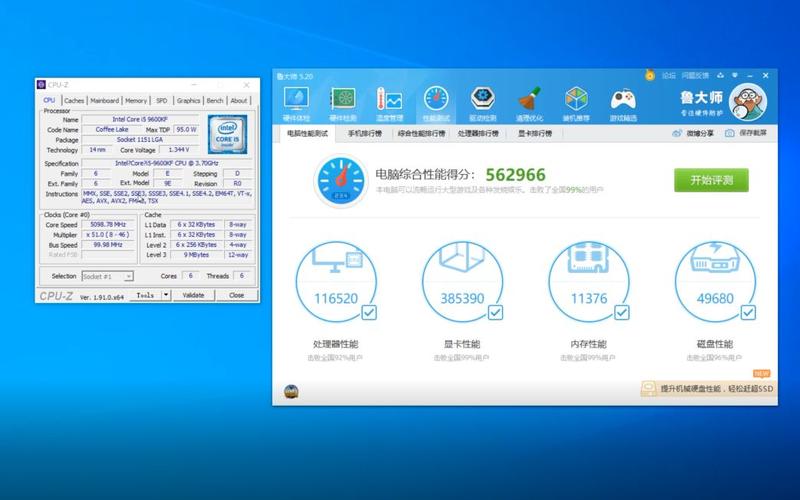Click the Level 3 9 MBytes cache value
Screen dimensions: 800x500
click(x=196, y=255)
